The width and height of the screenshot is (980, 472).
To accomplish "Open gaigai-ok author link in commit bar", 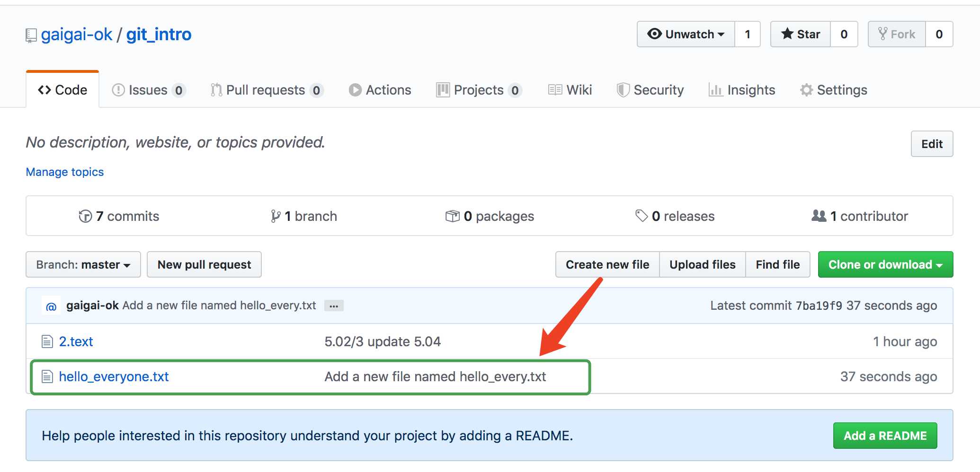I will (x=92, y=306).
